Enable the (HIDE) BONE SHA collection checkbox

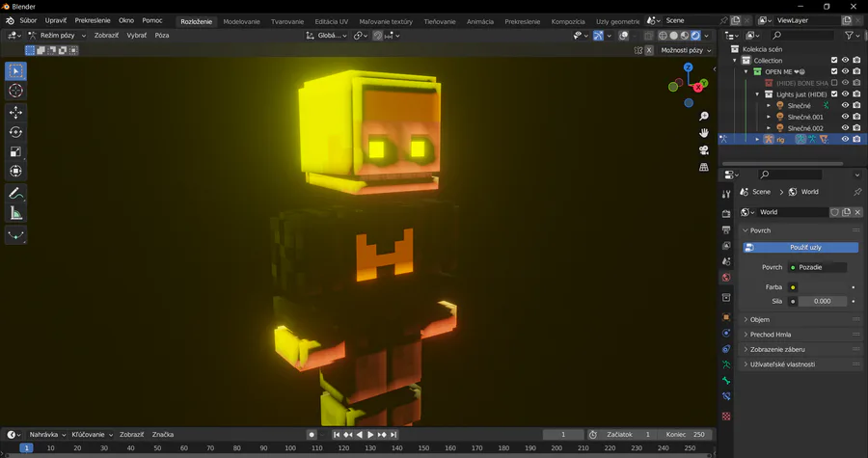click(x=834, y=83)
